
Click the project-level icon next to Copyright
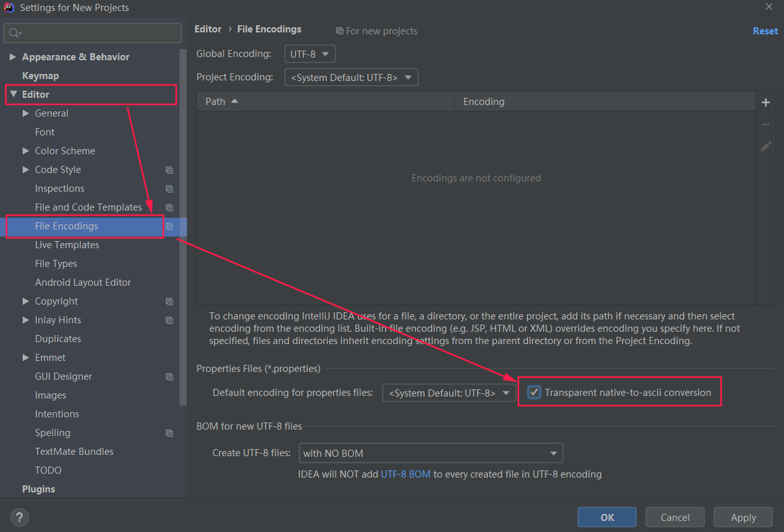pos(169,301)
